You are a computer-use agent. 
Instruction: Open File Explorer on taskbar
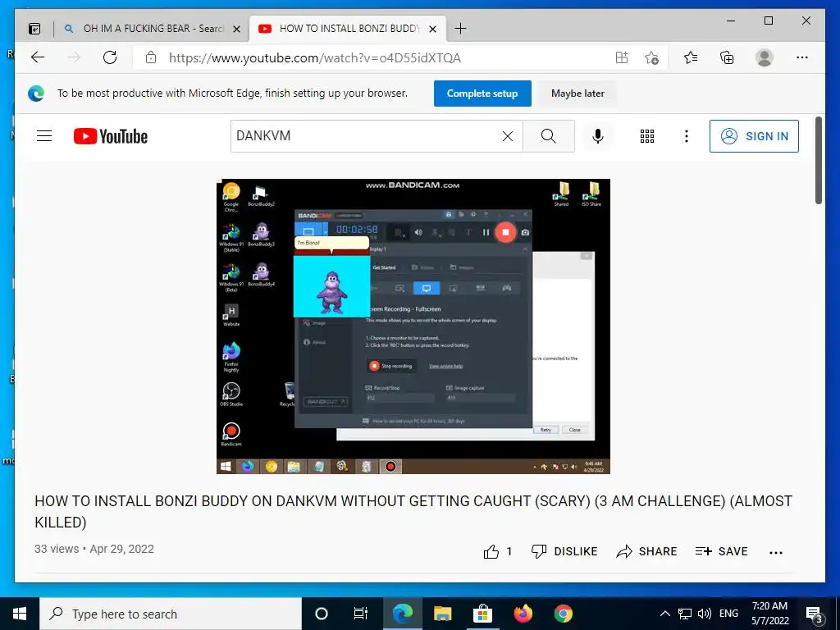tap(442, 614)
